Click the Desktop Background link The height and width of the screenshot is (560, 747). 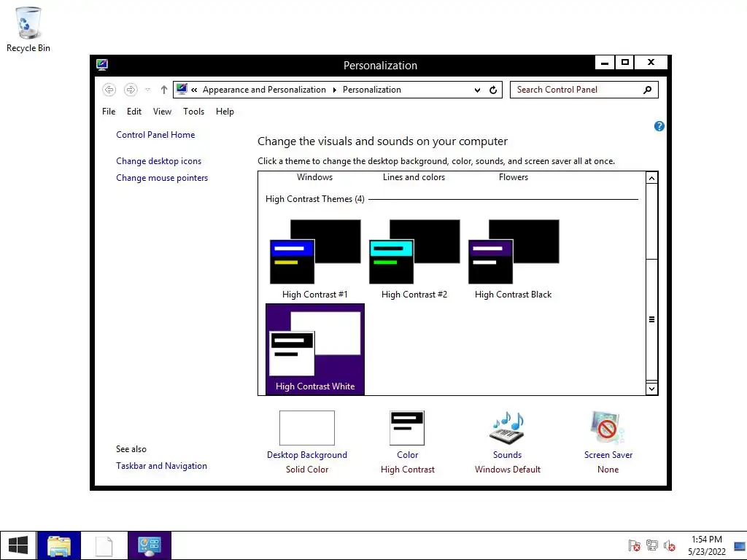tap(307, 455)
